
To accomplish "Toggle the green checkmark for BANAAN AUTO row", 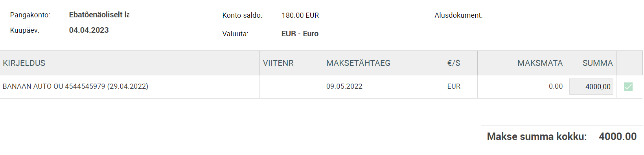I will pos(628,87).
